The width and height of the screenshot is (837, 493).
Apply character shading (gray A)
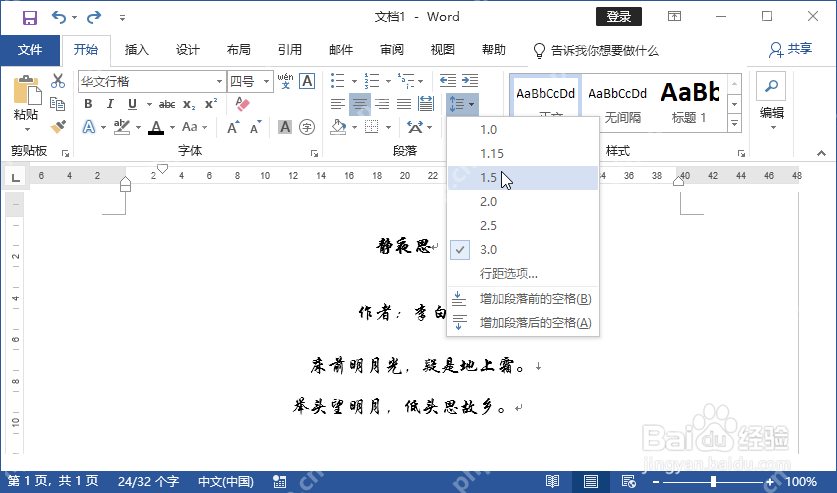pos(285,127)
